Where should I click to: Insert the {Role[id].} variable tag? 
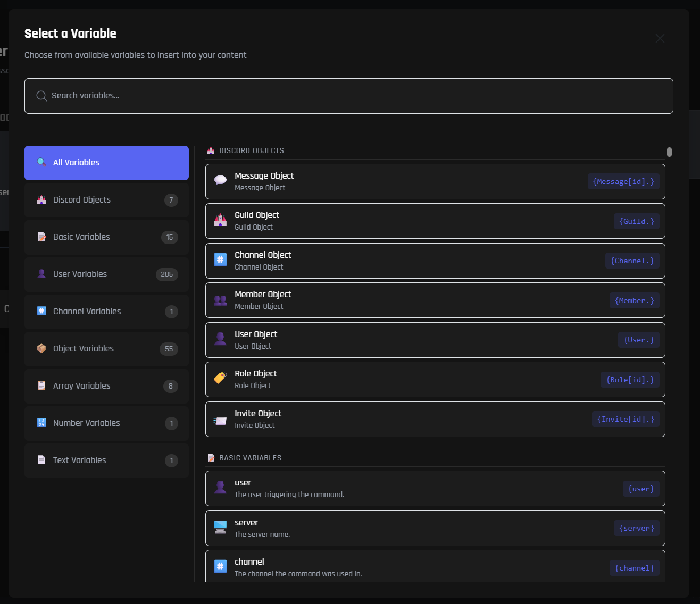click(630, 380)
